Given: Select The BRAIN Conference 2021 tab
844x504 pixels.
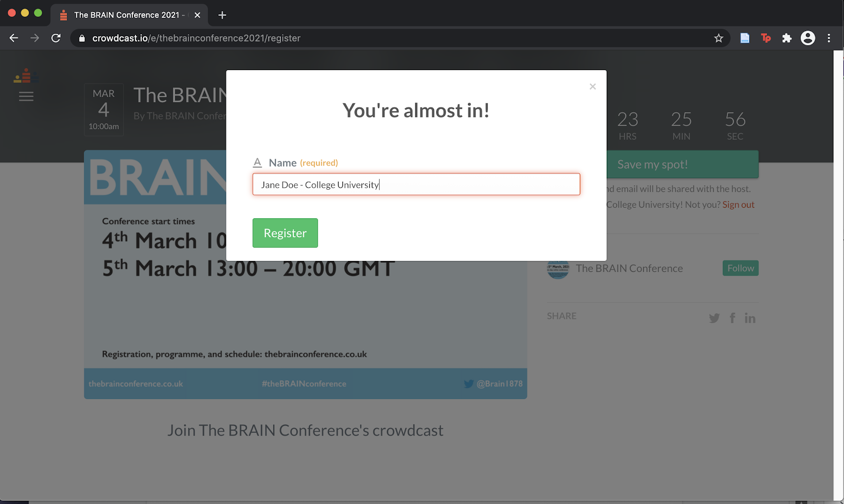Looking at the screenshot, I should [129, 15].
